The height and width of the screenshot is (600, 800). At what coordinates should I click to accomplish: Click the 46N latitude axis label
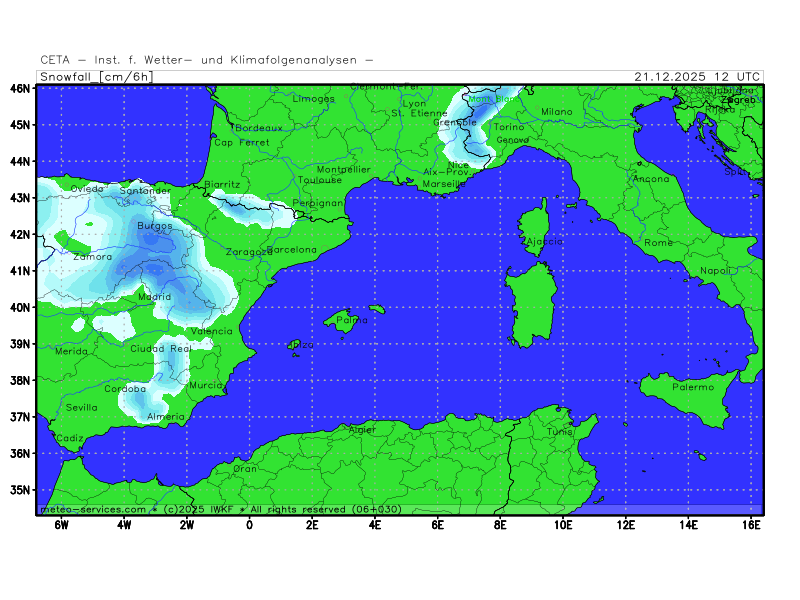(x=21, y=88)
